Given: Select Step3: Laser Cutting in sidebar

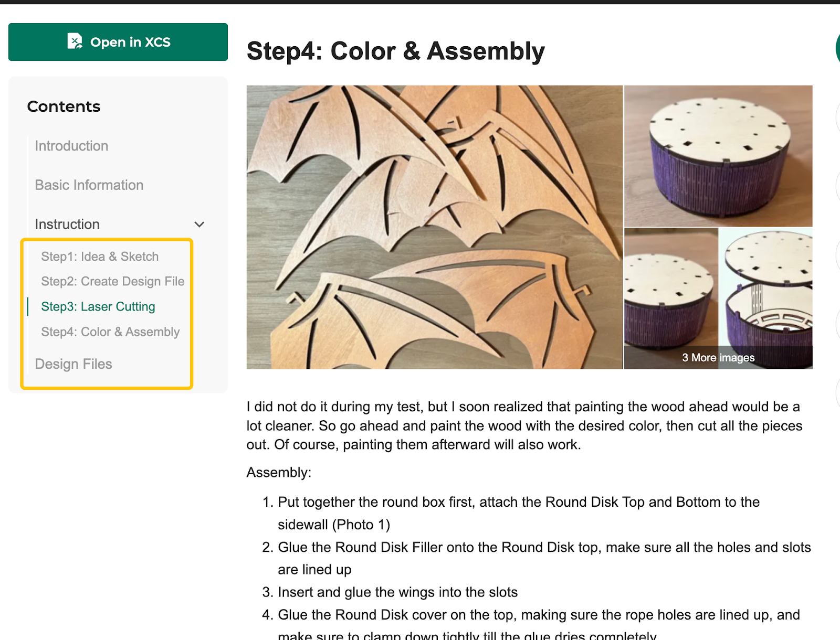Looking at the screenshot, I should pos(98,307).
